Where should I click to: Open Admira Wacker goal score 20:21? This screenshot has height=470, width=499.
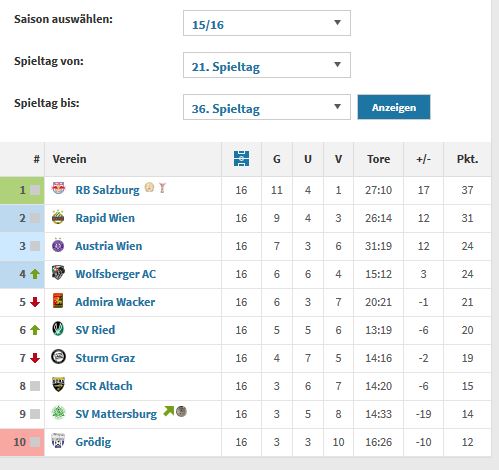[x=378, y=302]
